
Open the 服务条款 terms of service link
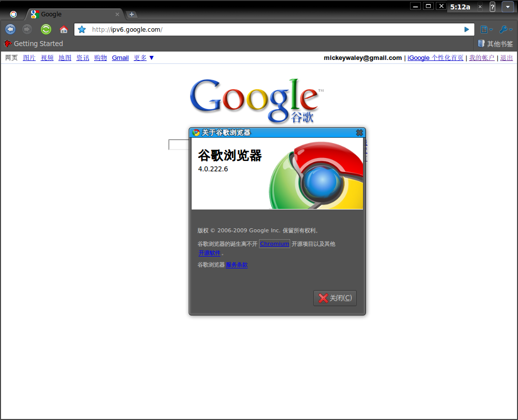click(x=237, y=265)
